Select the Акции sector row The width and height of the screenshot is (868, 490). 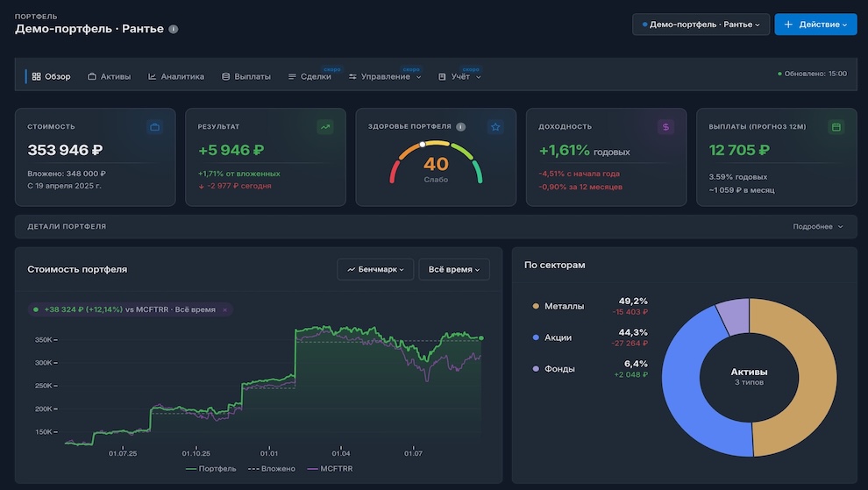coord(589,337)
